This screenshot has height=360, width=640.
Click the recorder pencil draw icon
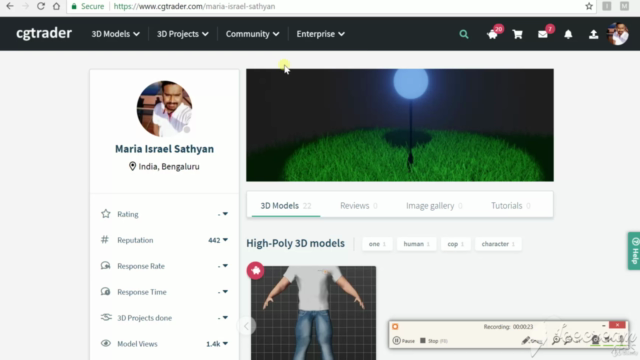(x=526, y=340)
